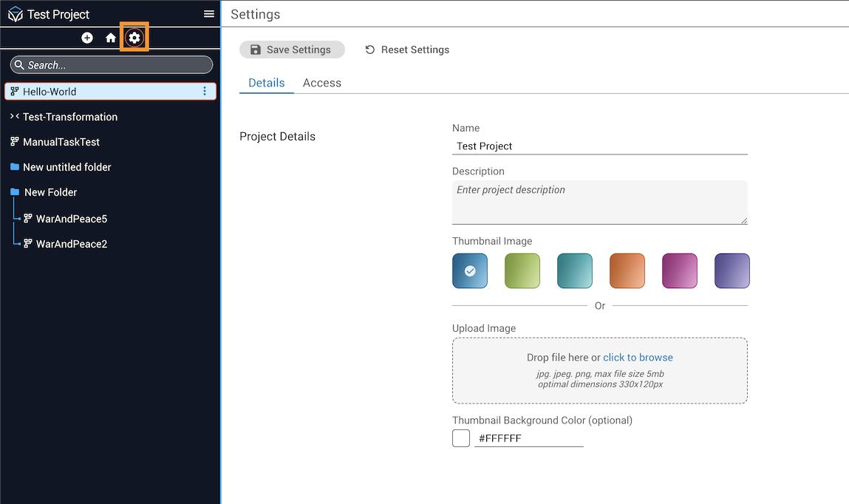Screen dimensions: 849x504
Task: Pick the selected blue thumbnail with checkmark
Action: (470, 270)
